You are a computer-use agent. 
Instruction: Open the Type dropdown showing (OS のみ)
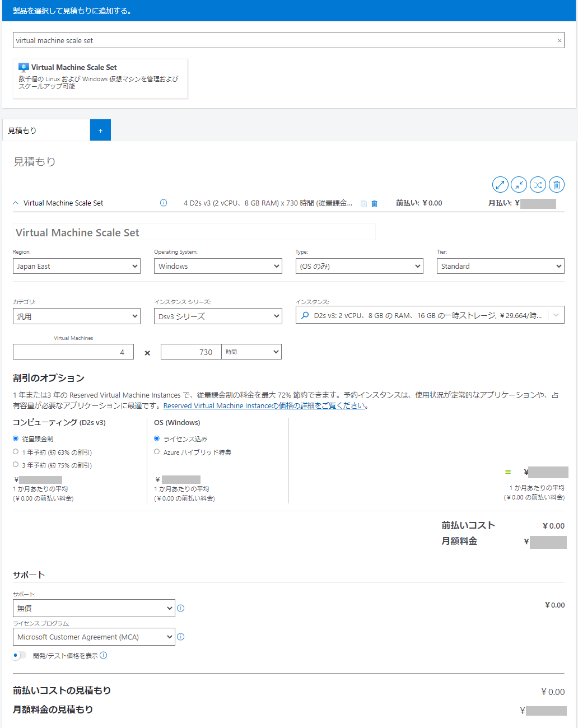[360, 266]
